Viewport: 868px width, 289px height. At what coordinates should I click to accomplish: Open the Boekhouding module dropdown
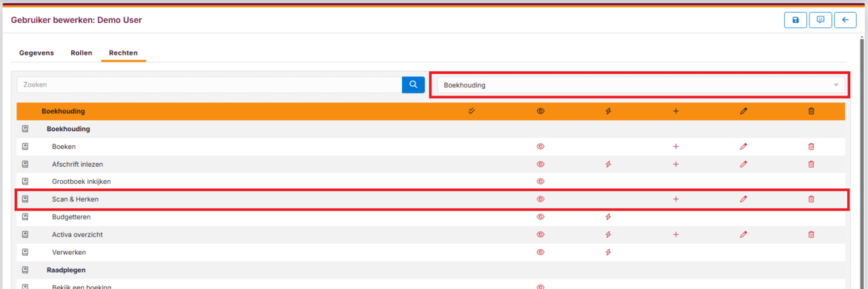coord(641,85)
